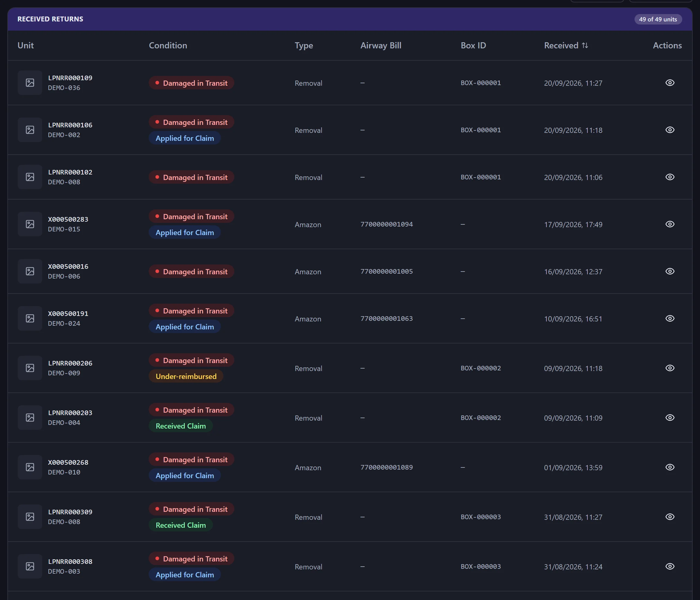Select airway bill 7700000001094
This screenshot has height=600, width=700.
pyautogui.click(x=386, y=224)
